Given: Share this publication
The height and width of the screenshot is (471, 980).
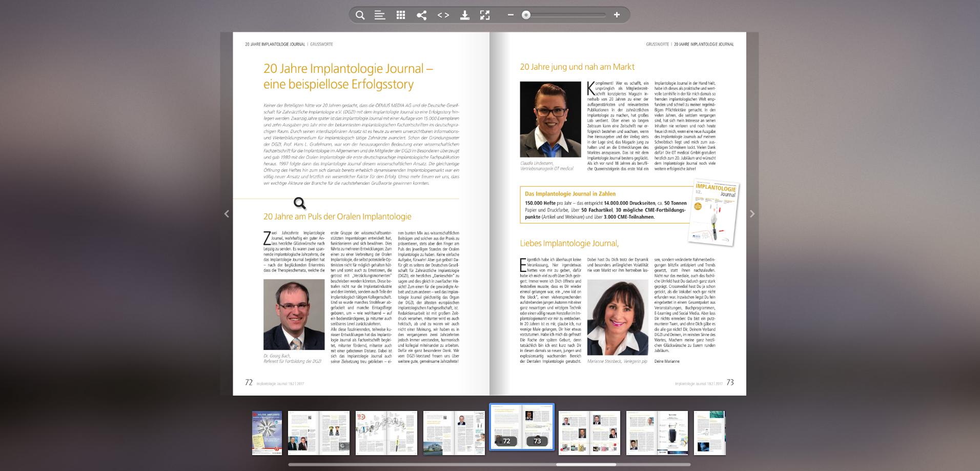Looking at the screenshot, I should [x=421, y=15].
